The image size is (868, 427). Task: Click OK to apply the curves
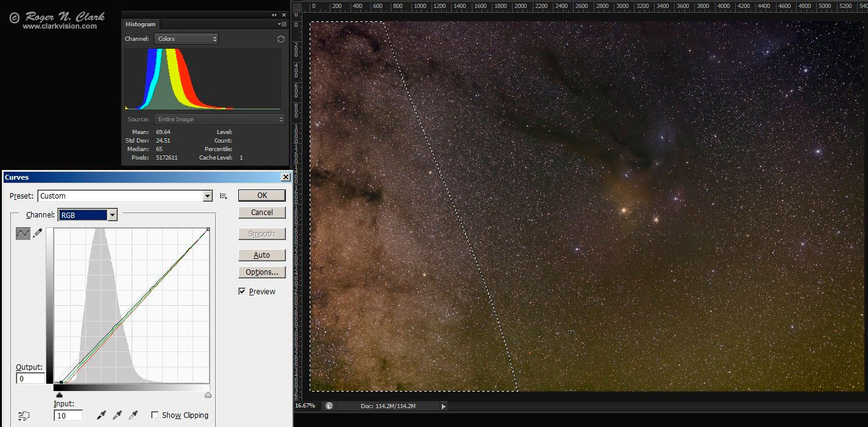pos(261,196)
